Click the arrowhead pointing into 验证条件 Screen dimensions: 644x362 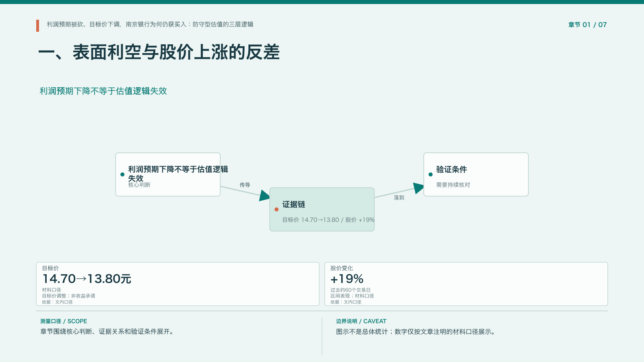pos(419,188)
